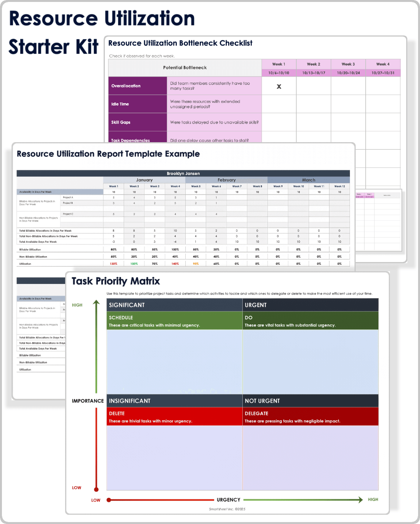Click the red 130% Utilization value
Image resolution: width=420 pixels, height=524 pixels.
[113, 264]
